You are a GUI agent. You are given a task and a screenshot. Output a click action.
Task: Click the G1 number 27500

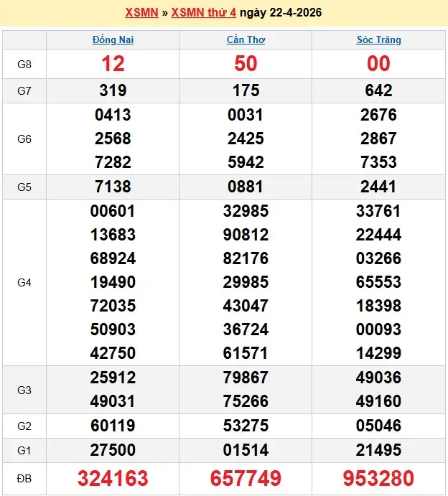point(113,450)
